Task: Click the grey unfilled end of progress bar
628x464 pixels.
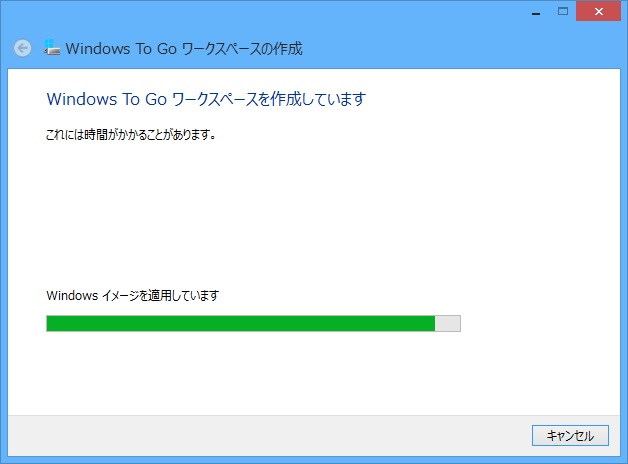Action: [447, 323]
